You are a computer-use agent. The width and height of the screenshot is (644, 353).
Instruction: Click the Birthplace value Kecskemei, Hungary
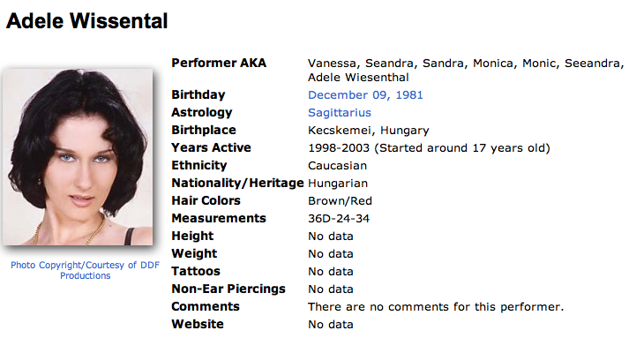point(369,131)
